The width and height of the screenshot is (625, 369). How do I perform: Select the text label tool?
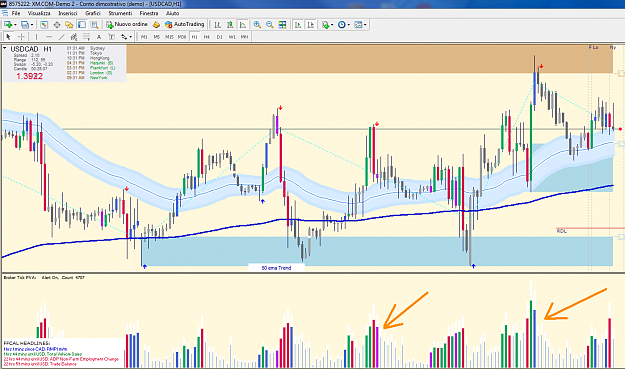point(112,37)
